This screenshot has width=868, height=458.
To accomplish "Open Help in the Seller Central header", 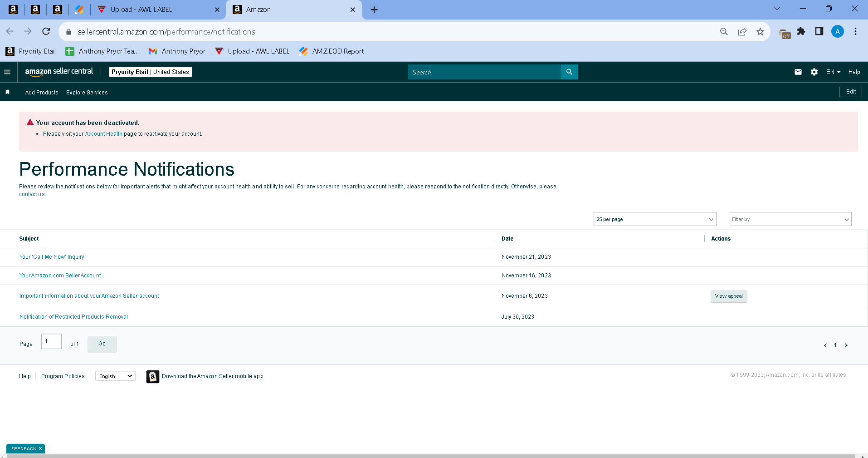I will click(854, 72).
